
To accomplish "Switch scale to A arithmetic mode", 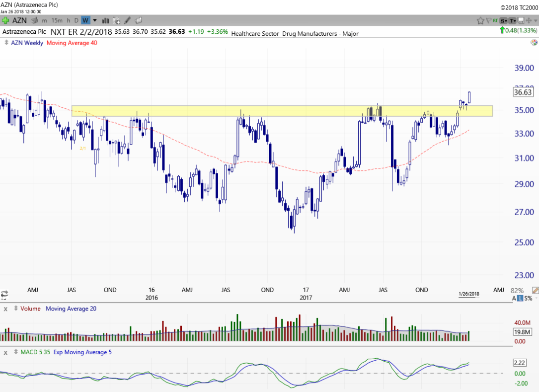I will (515, 298).
